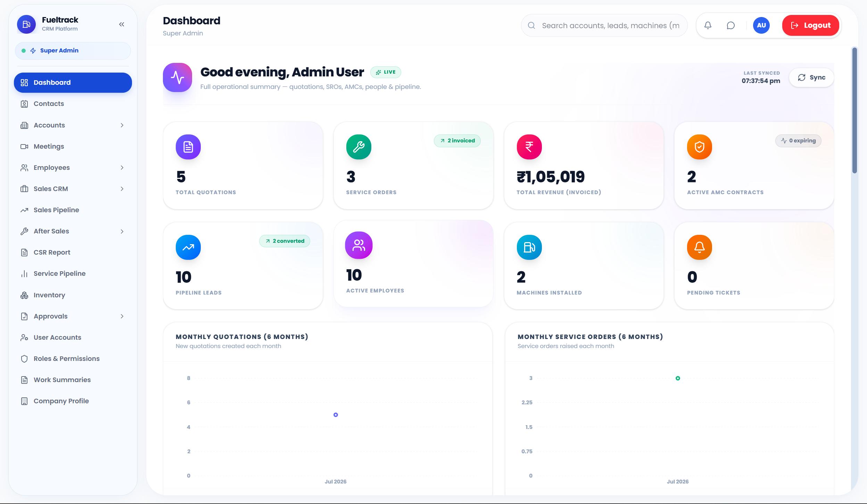Open the notifications bell icon
The width and height of the screenshot is (867, 504).
(708, 25)
